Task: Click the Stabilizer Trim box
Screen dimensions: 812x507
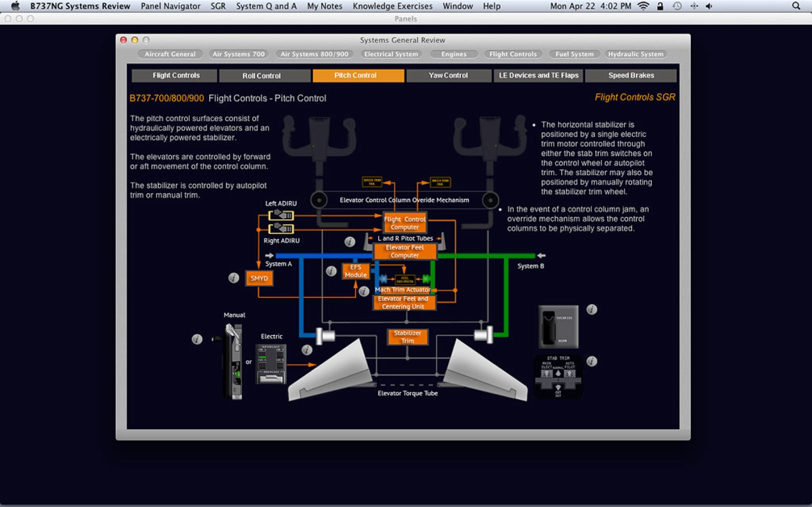Action: coord(407,337)
